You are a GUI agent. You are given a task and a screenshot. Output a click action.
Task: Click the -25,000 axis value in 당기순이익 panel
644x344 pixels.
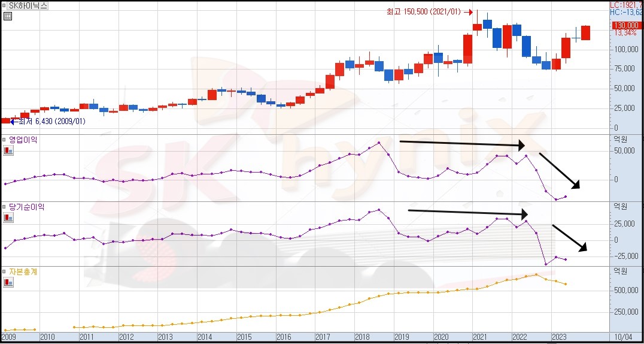tap(625, 257)
